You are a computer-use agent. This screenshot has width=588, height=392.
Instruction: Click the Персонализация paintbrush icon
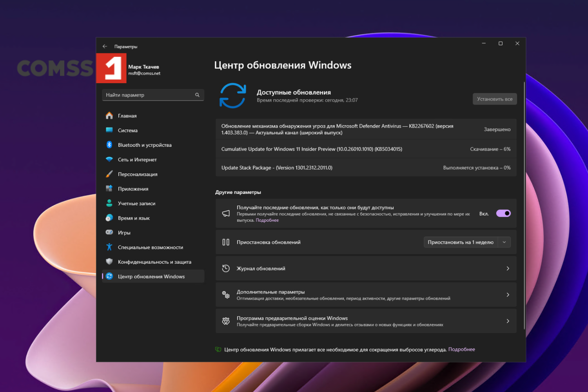[109, 174]
